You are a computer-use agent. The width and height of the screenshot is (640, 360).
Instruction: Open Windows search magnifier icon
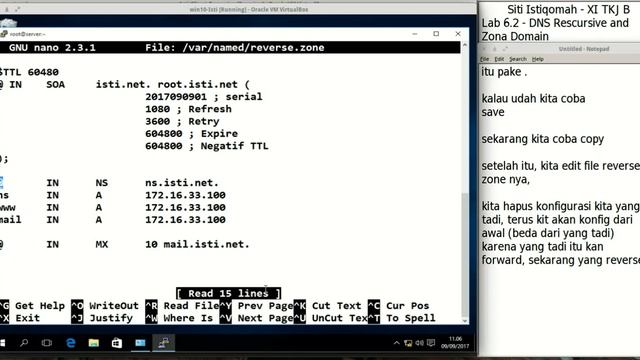pos(24,343)
